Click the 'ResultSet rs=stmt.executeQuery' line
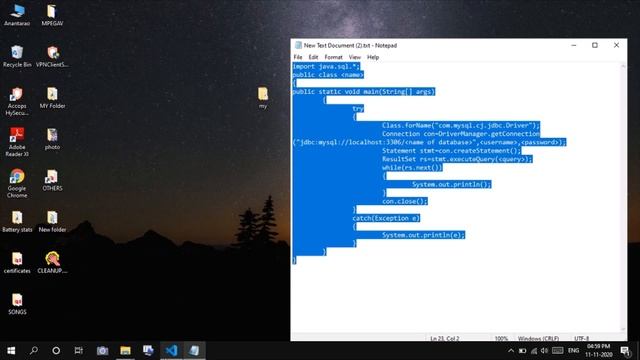Screen dimensions: 640x360 (457, 159)
